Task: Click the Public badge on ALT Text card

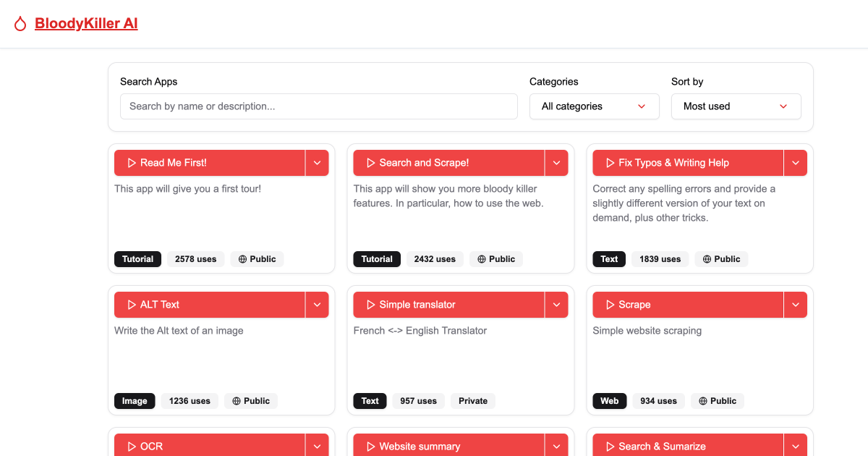Action: pos(251,401)
